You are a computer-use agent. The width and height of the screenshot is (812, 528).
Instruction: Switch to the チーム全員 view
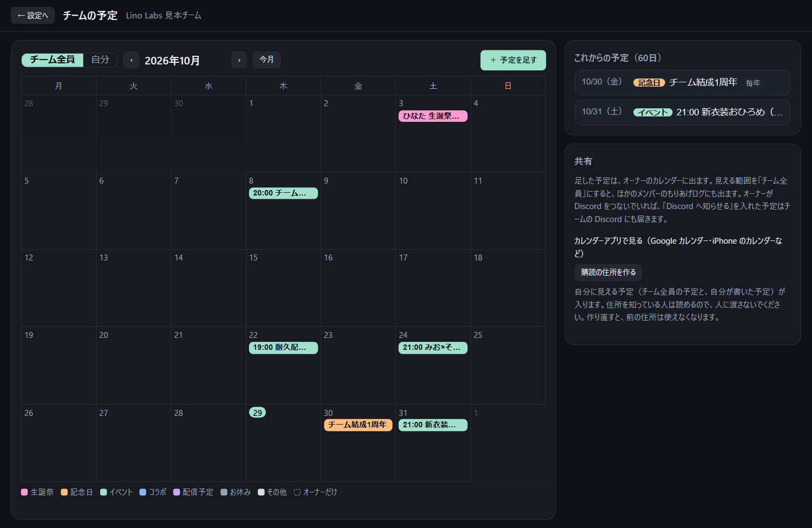pos(53,60)
